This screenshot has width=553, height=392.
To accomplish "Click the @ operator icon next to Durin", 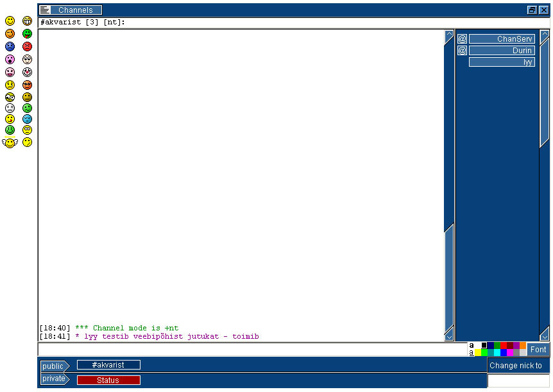I will tap(462, 51).
